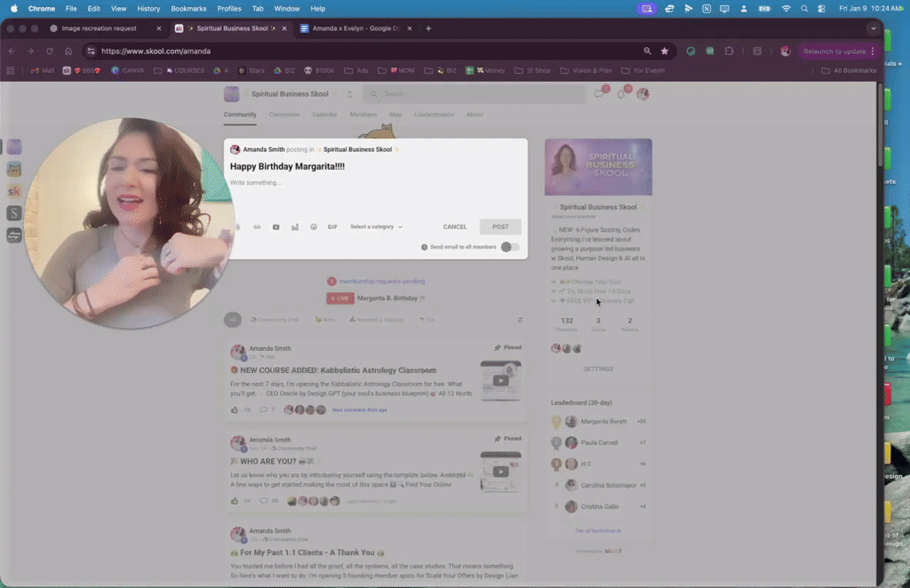The height and width of the screenshot is (588, 910).
Task: Open Margarita Barett leaderboard entry
Action: coord(598,422)
